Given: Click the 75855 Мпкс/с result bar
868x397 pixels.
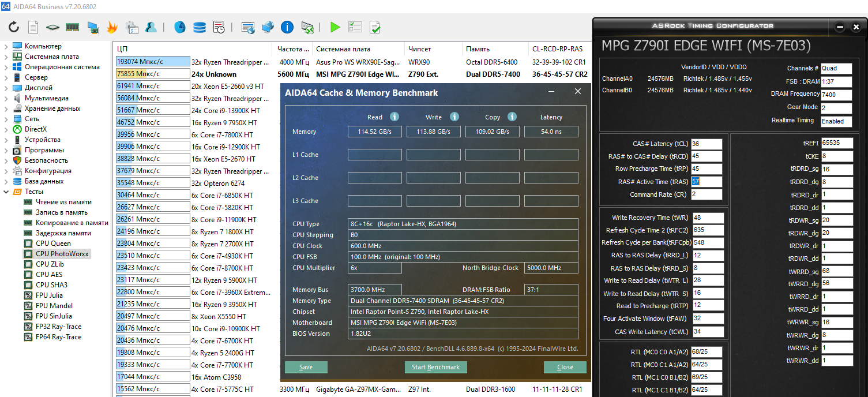Looking at the screenshot, I should [x=153, y=74].
